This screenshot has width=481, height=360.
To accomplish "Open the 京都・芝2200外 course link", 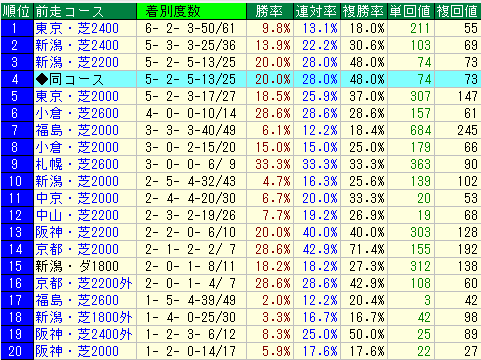I will (x=84, y=283).
